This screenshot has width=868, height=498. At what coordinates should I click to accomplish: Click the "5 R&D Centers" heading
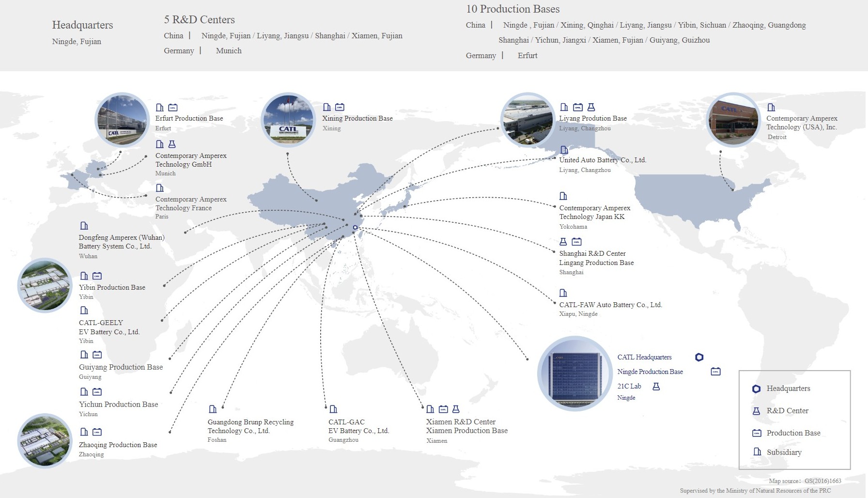coord(199,20)
